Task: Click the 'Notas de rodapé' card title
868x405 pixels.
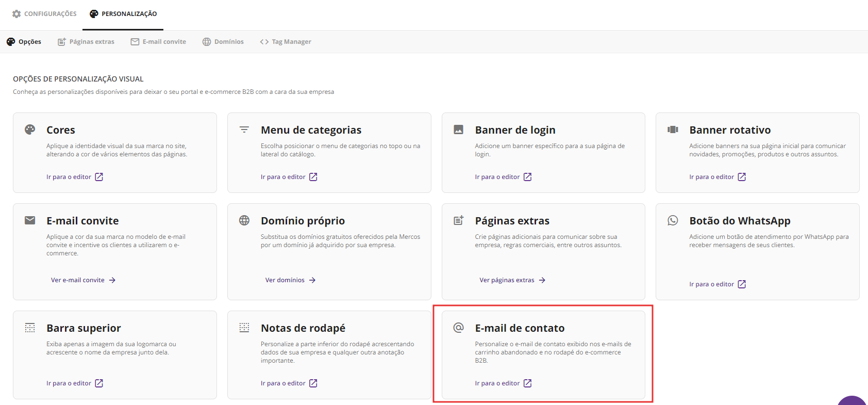Action: pos(303,328)
